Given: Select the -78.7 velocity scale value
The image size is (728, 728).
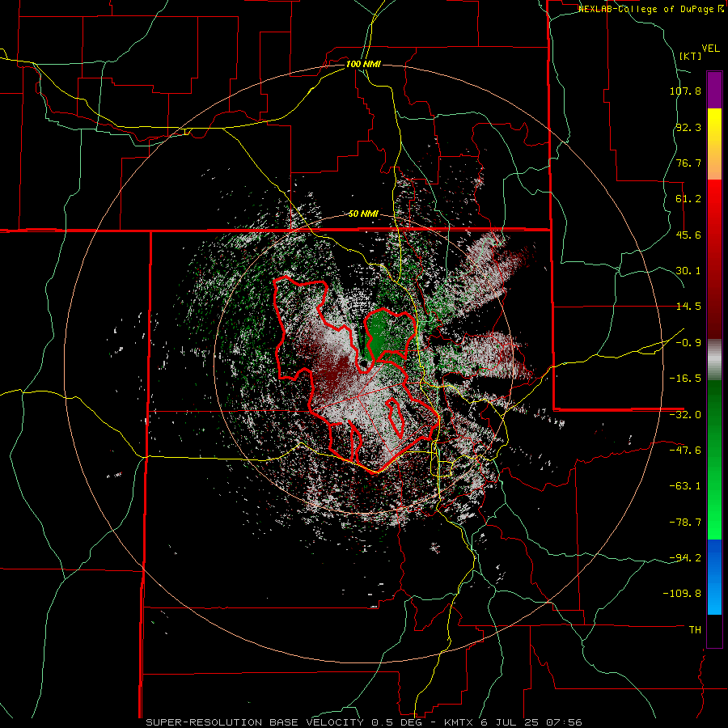Looking at the screenshot, I should point(685,523).
